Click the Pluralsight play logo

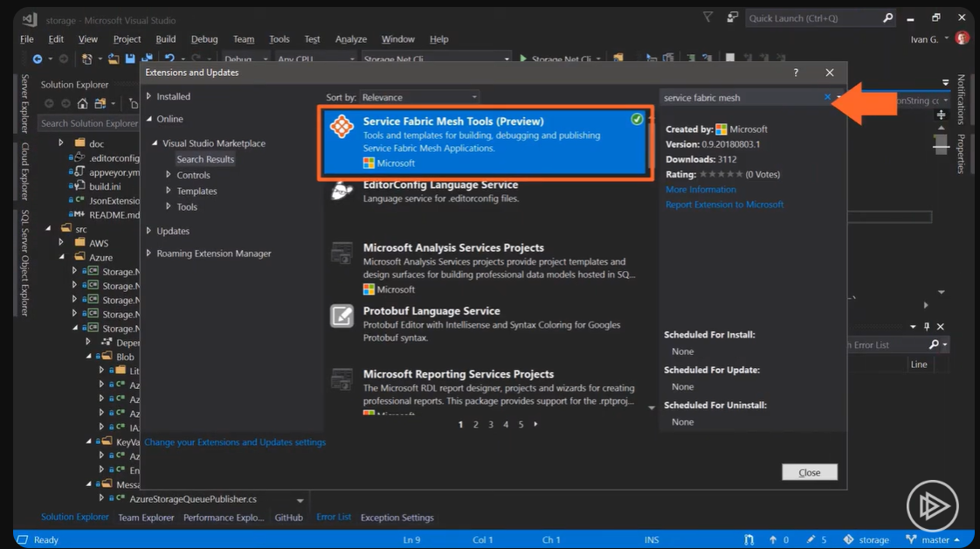tap(933, 505)
